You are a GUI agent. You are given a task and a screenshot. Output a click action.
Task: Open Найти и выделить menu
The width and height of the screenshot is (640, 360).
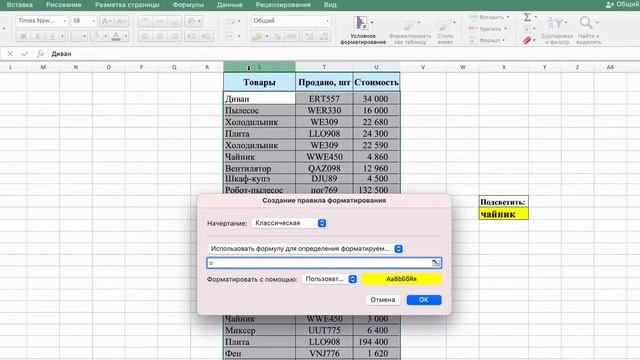click(588, 30)
